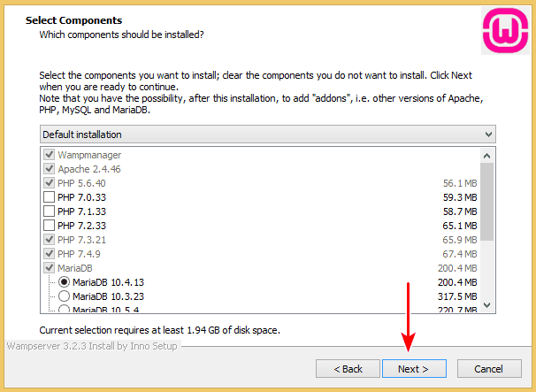Go back with the Back button
The height and width of the screenshot is (392, 536).
[347, 368]
